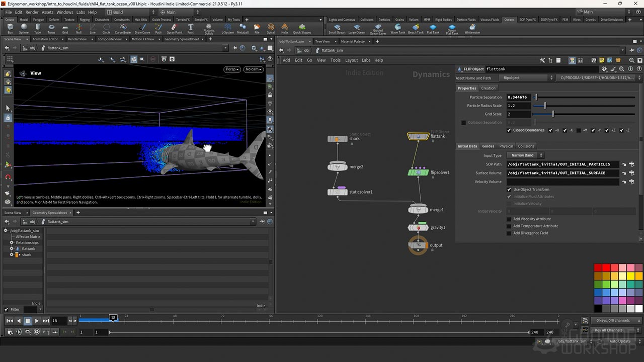Disable the Use Object Transform checkbox

509,190
